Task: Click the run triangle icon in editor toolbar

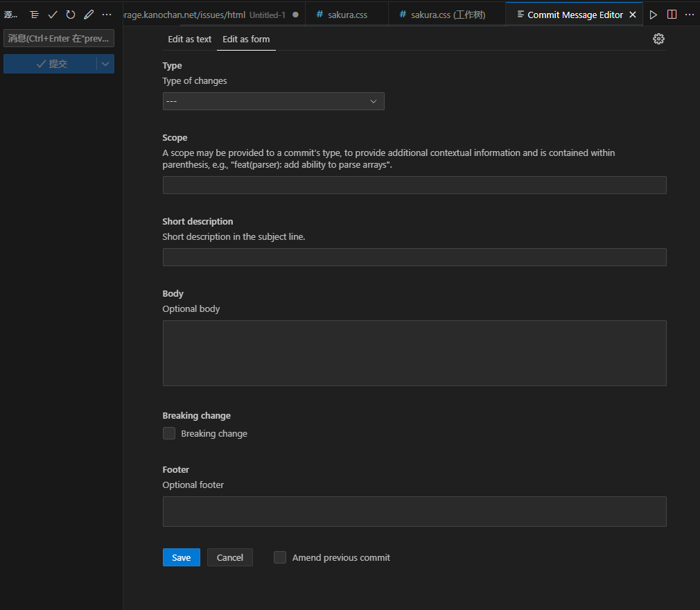Action: pos(653,15)
